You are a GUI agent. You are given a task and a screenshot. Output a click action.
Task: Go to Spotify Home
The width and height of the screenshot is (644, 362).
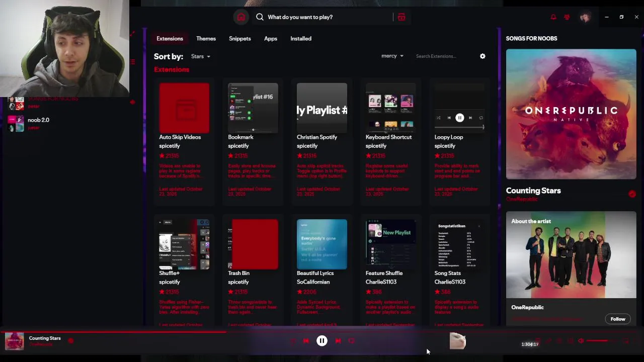tap(241, 17)
